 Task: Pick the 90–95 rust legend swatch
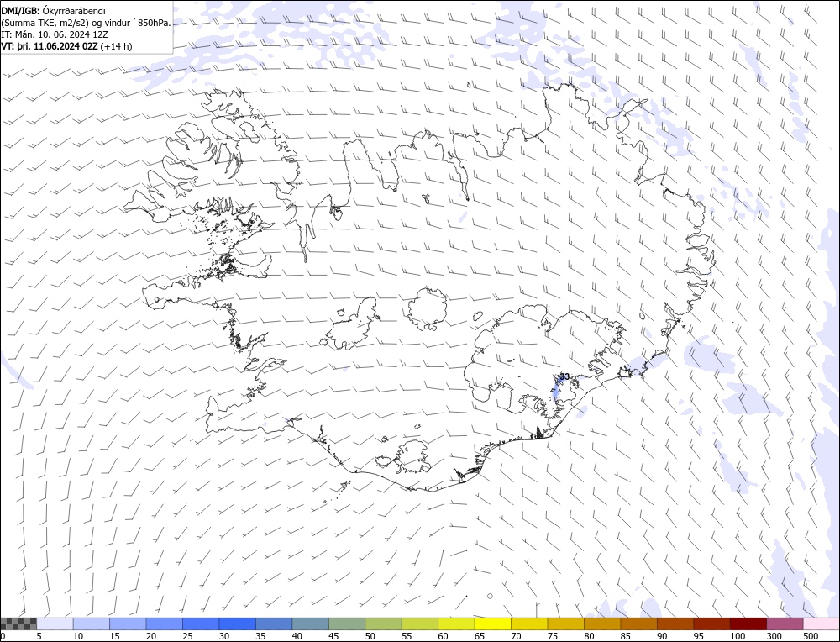(675, 624)
